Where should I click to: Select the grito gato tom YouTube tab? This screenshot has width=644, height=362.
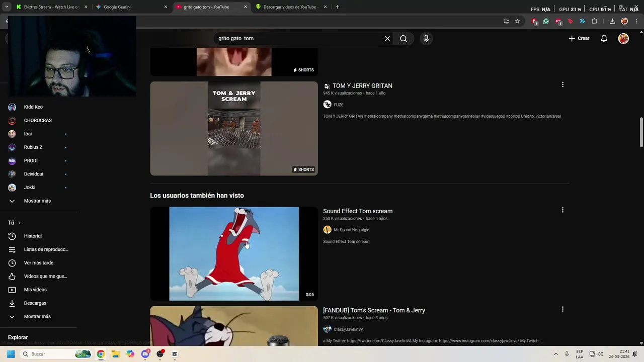(x=211, y=7)
